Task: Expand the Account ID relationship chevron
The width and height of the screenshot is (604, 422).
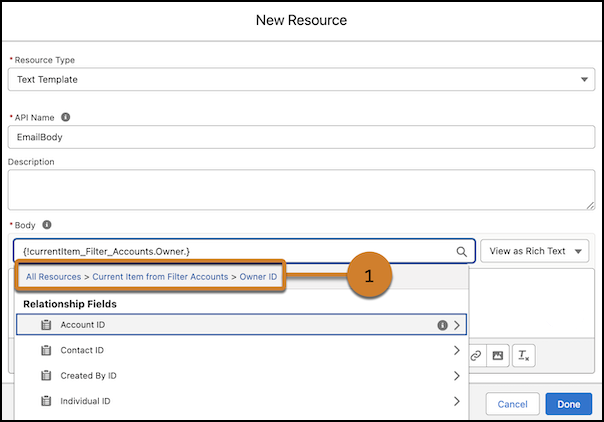Action: [457, 325]
